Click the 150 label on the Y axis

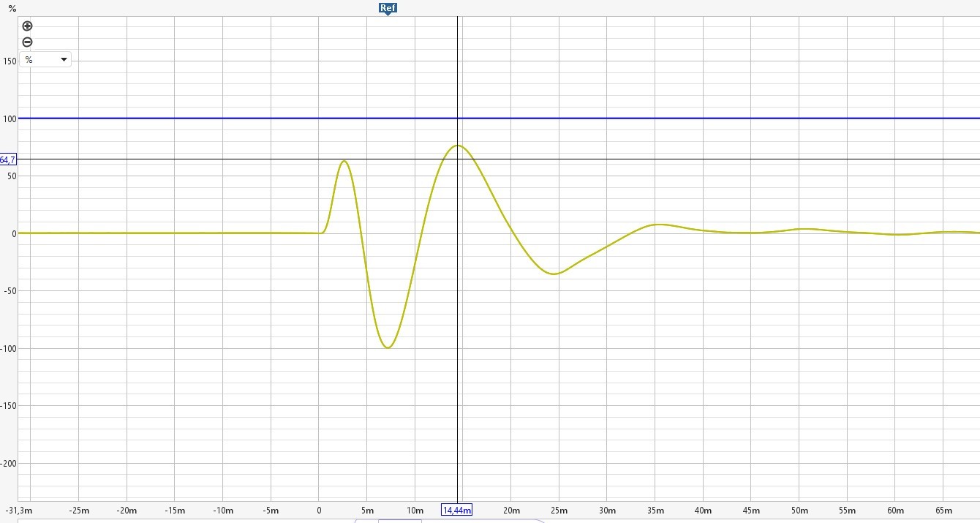(x=9, y=61)
